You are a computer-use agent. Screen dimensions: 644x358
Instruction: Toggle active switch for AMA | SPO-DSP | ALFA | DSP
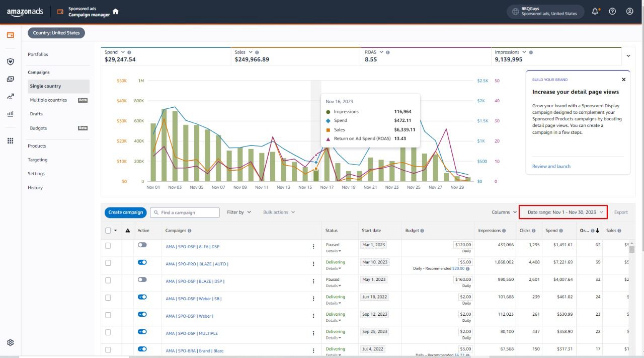(142, 245)
